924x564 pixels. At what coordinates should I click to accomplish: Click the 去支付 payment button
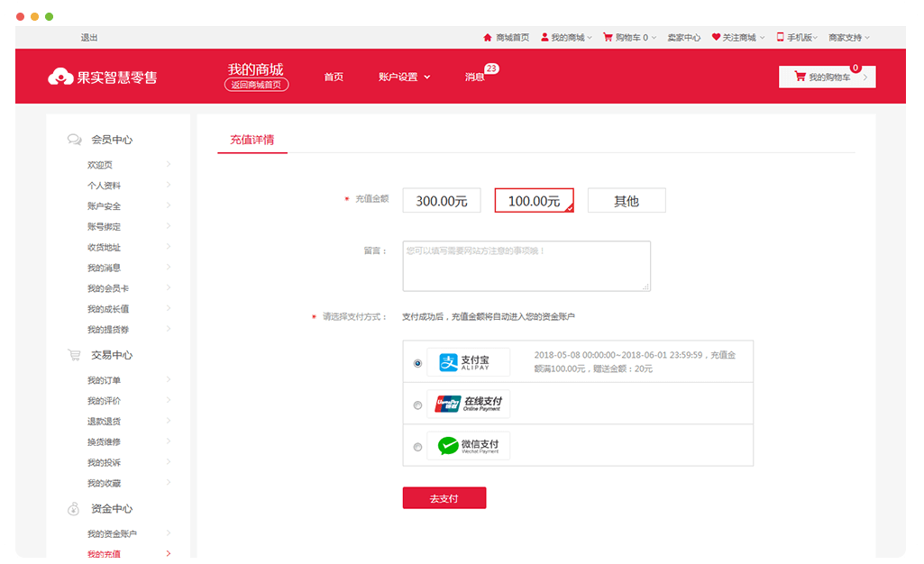point(444,497)
